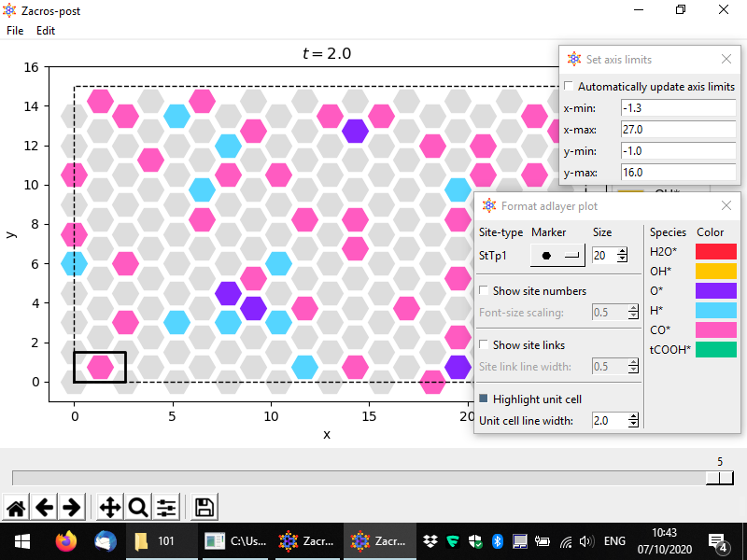
Task: Open the Edit menu
Action: click(46, 31)
